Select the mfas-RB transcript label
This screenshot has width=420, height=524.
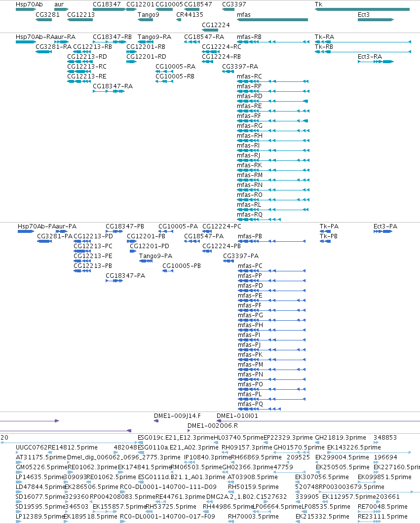pyautogui.click(x=249, y=37)
